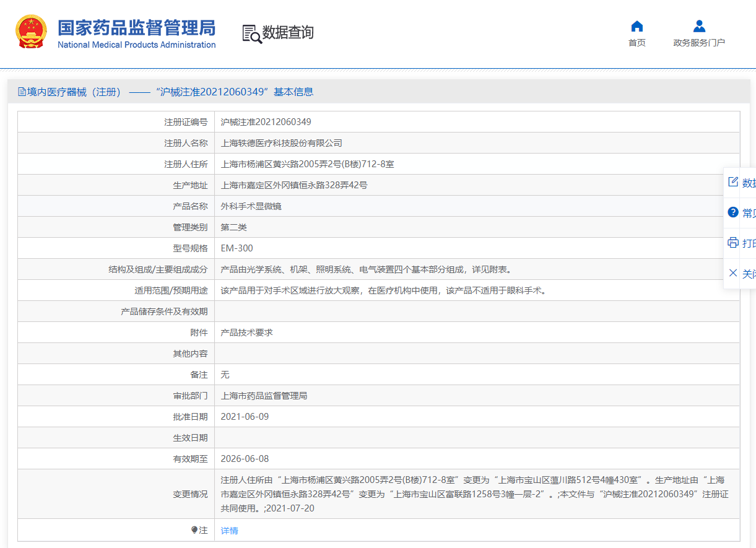Select the 其他内容 label
Viewport: 756px width, 548px height.
coord(190,354)
